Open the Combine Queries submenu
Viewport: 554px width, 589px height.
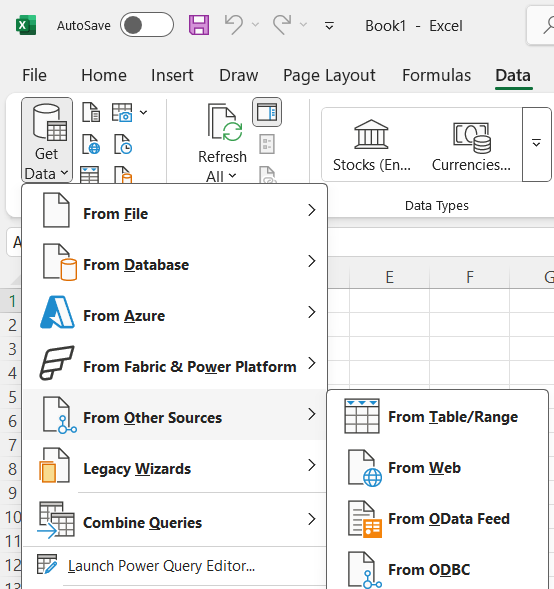(175, 520)
